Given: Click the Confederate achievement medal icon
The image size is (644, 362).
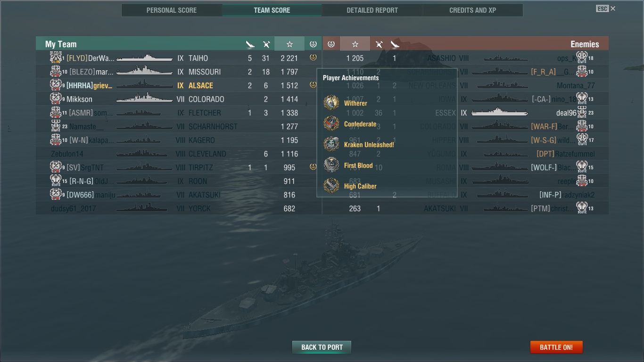Looking at the screenshot, I should (331, 123).
